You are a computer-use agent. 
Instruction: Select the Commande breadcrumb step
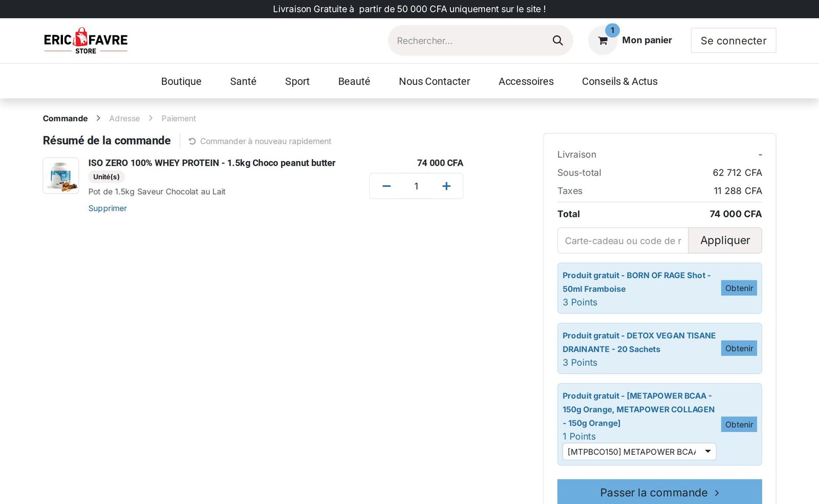[65, 118]
